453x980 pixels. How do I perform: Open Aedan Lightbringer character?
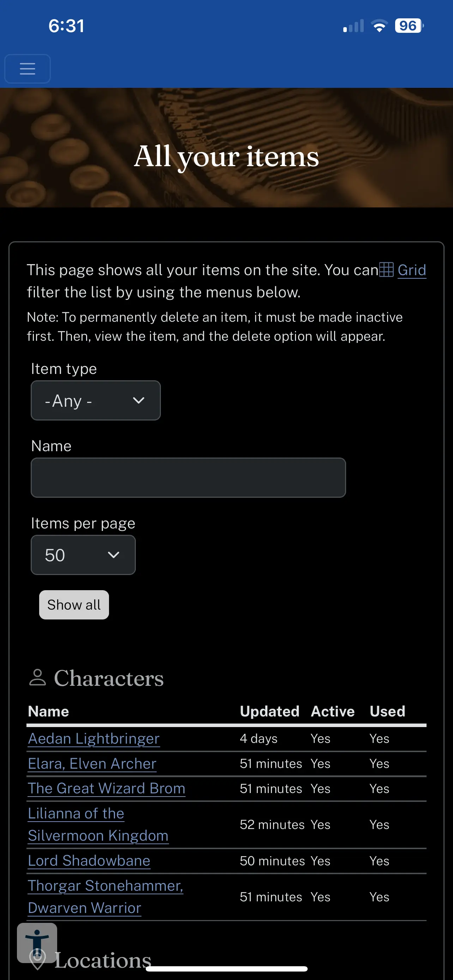click(x=93, y=738)
